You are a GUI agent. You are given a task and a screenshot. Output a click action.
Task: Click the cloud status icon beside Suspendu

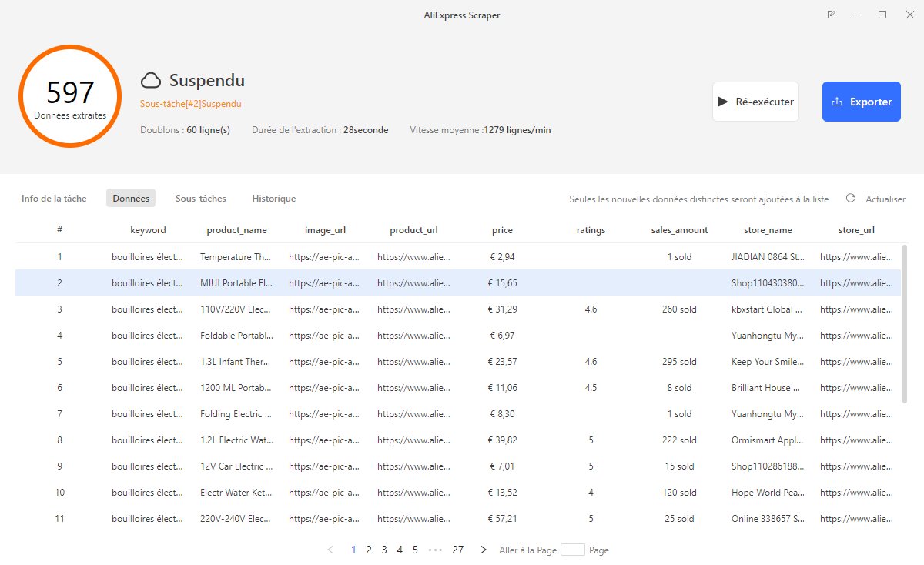click(x=151, y=80)
